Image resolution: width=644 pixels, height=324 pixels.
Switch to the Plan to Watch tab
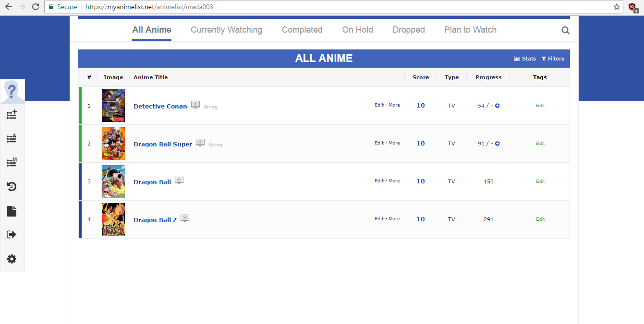[x=470, y=30]
